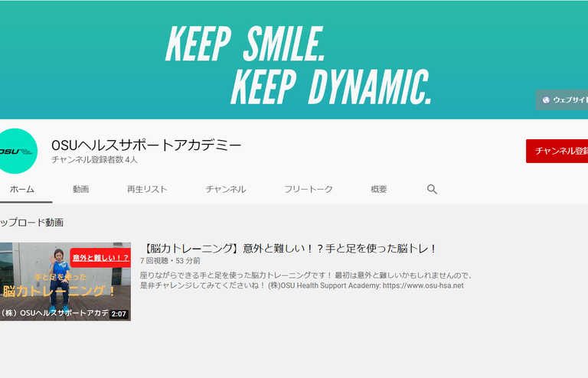Click the 7 回視聴・53 分前 video metadata line
Screen dimensions: 588x378
[170, 262]
